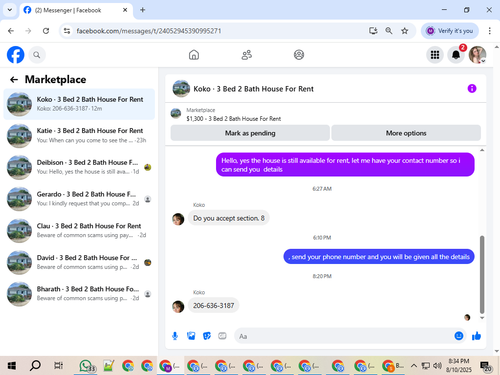Open the volume control in system tray
Screen dimensions: 500x375
click(437, 366)
